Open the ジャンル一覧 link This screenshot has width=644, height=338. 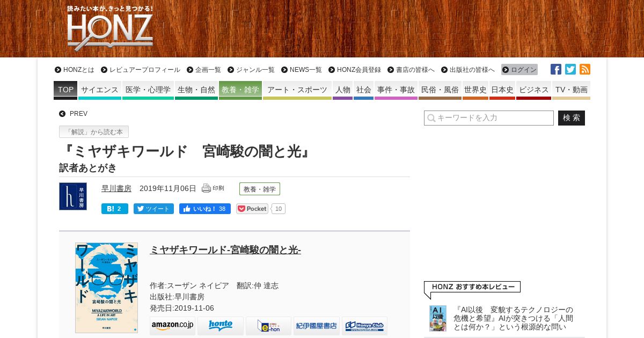[x=251, y=70]
